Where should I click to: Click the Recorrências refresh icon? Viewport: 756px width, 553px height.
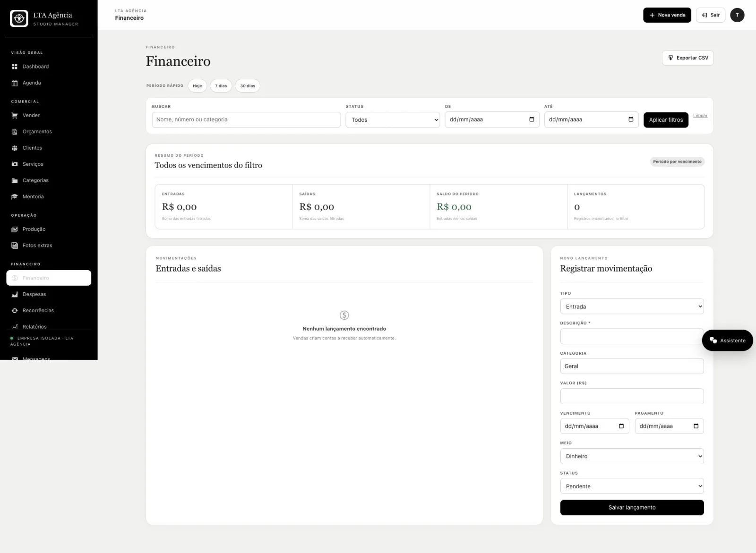coord(15,311)
